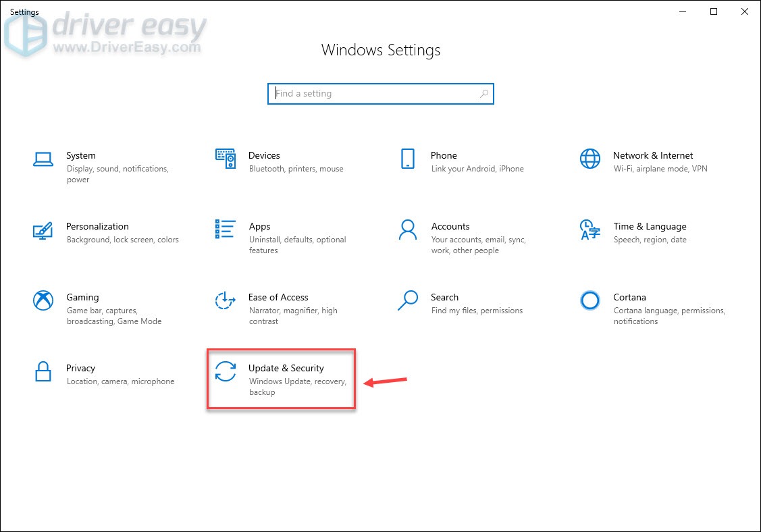Click the search glass in the settings box
Screen dimensions: 761x532
(483, 93)
